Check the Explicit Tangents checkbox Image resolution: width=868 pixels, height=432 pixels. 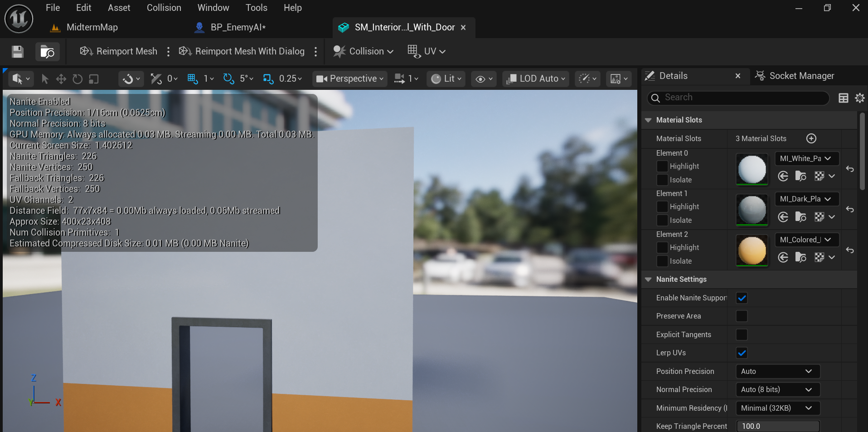[x=742, y=335]
